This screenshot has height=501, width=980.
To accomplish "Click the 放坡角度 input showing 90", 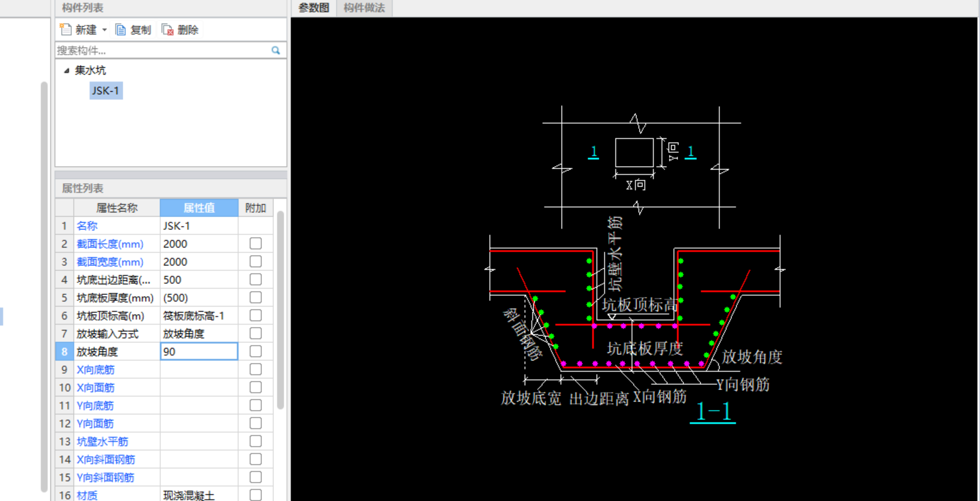I will 199,351.
